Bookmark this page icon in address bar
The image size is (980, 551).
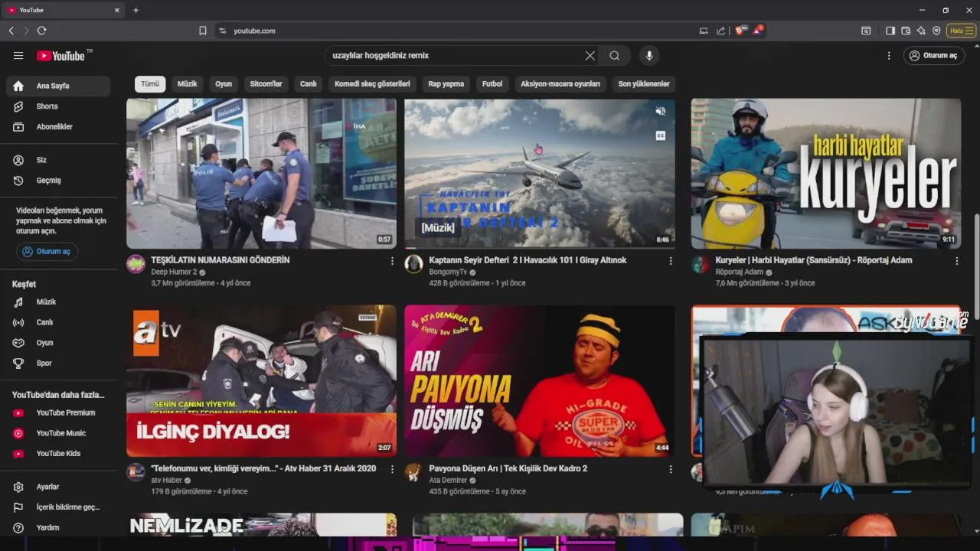tap(203, 31)
